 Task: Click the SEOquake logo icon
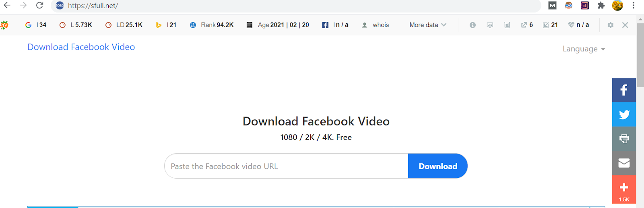coord(4,25)
